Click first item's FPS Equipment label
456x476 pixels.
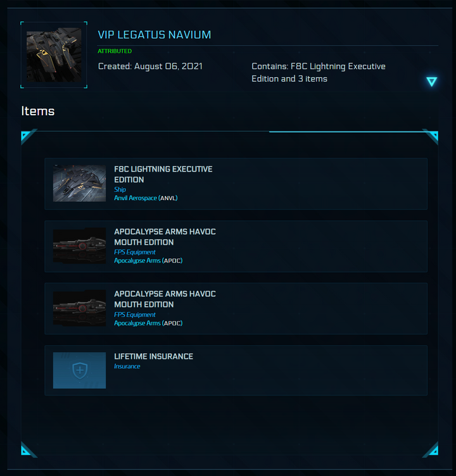(x=134, y=252)
